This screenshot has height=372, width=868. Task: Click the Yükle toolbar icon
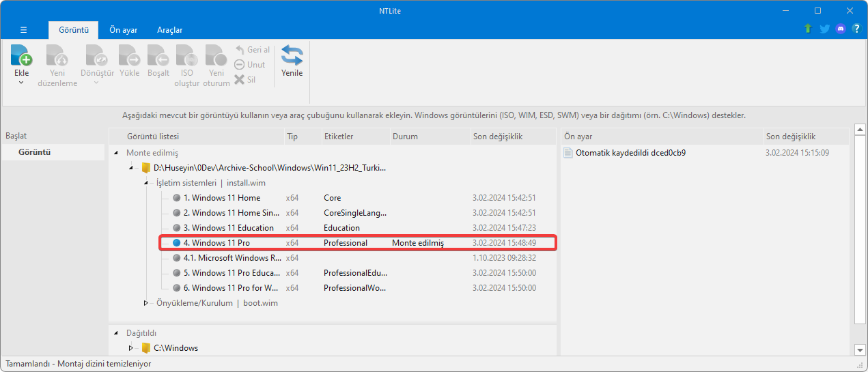coord(129,56)
